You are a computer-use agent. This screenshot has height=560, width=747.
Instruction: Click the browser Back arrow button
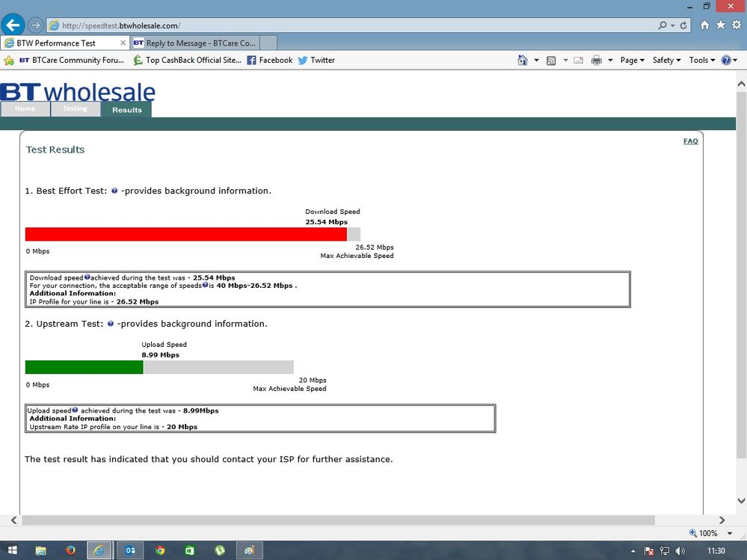click(x=13, y=25)
